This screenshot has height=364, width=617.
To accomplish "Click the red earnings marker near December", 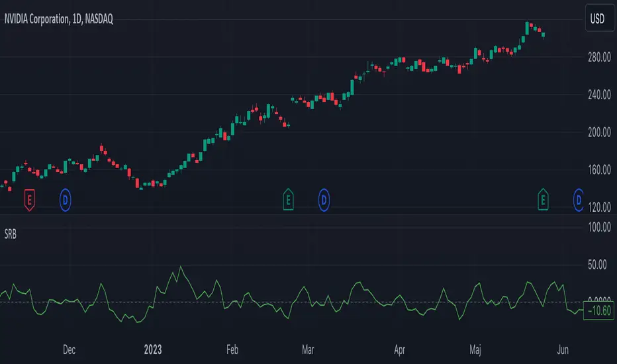I will pos(29,200).
